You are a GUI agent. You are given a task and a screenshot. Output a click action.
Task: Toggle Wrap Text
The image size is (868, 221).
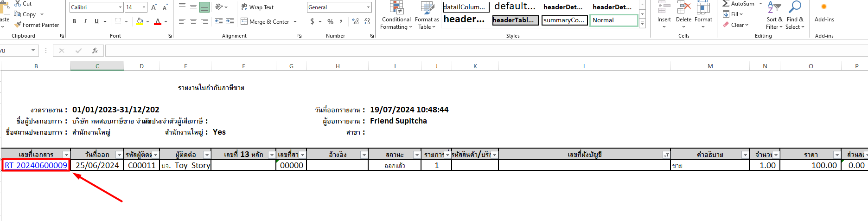(x=257, y=7)
